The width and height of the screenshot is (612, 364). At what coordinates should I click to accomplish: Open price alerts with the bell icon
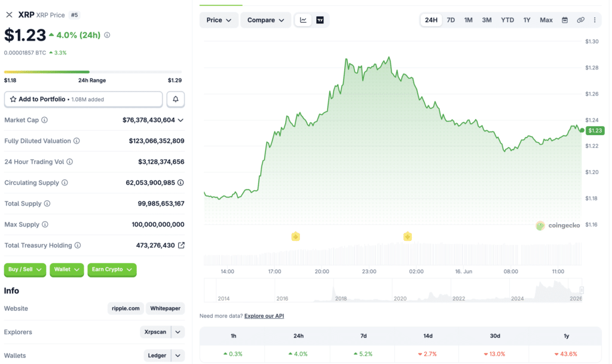click(x=176, y=99)
